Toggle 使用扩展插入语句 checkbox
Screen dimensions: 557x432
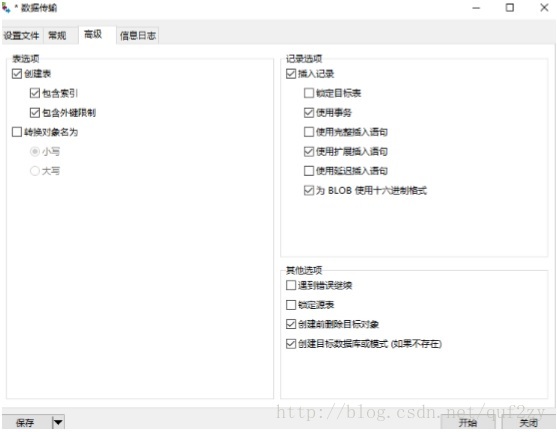[x=309, y=152]
